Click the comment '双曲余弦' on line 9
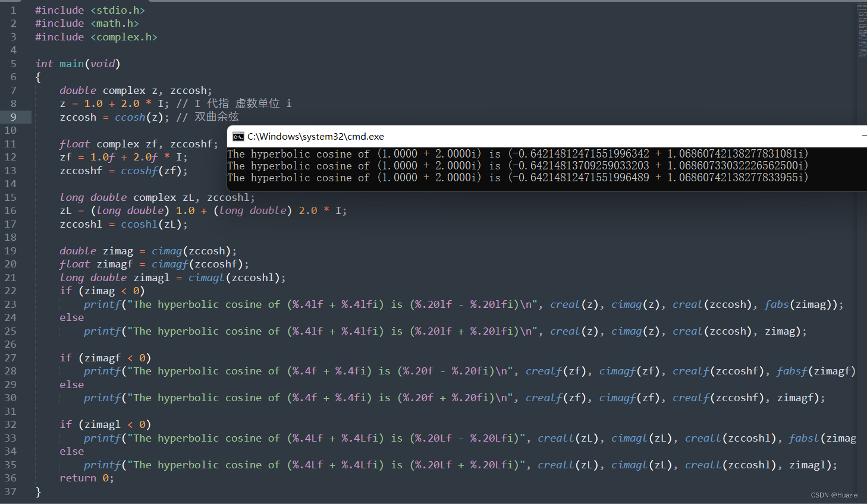The width and height of the screenshot is (867, 504). click(216, 117)
